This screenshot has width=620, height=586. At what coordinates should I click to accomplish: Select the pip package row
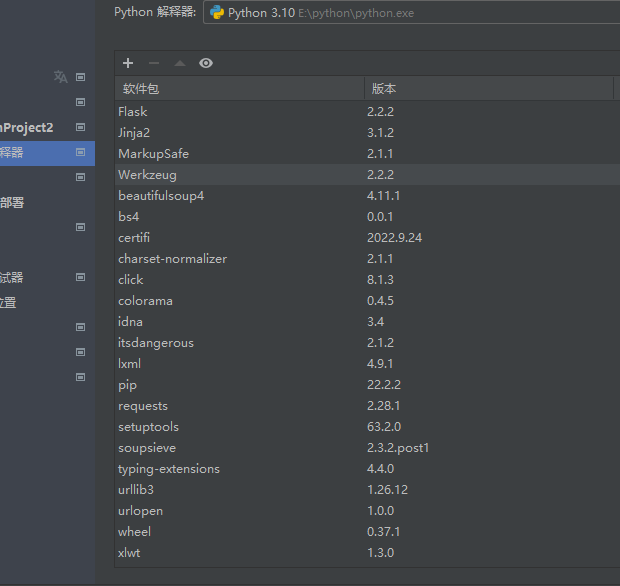pyautogui.click(x=367, y=384)
